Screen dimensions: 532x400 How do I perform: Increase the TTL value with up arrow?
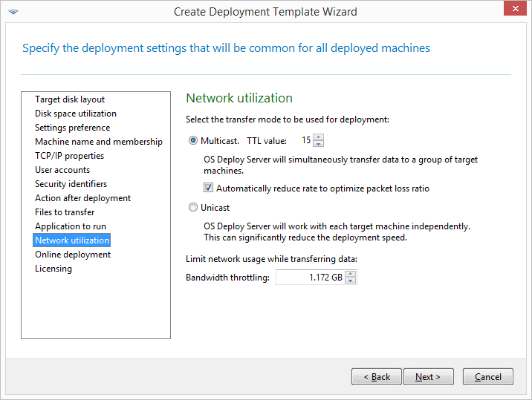(x=319, y=137)
